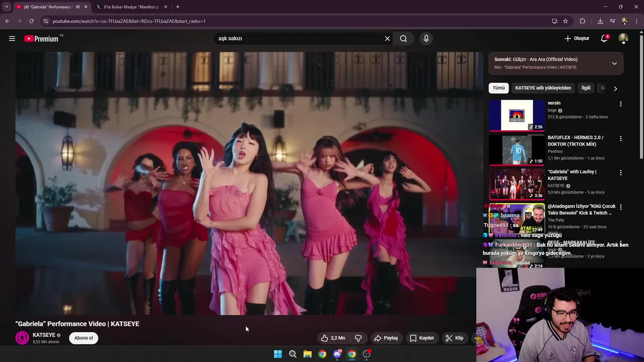The width and height of the screenshot is (644, 362).
Task: Go to YouTube Premium home logo
Action: pos(41,39)
